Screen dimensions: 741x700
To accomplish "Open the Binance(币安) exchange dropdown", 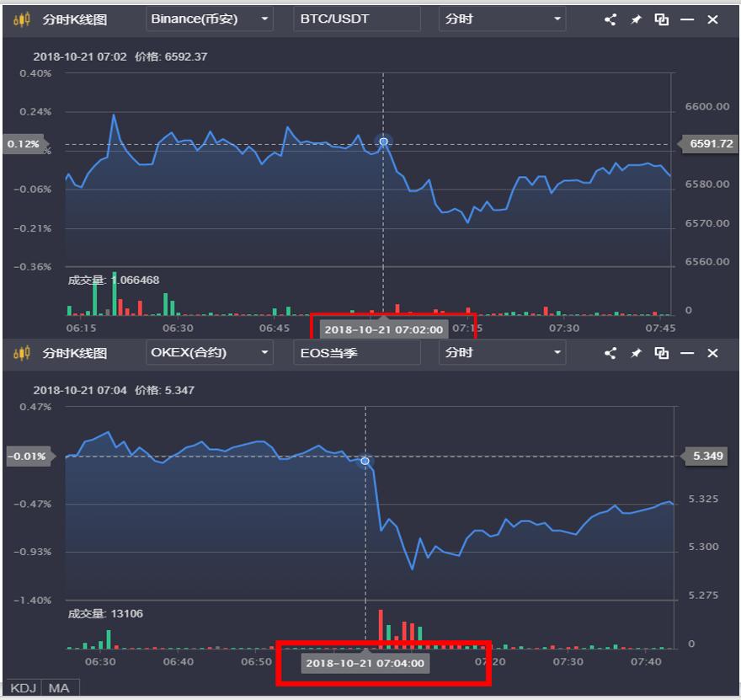I will tap(208, 18).
